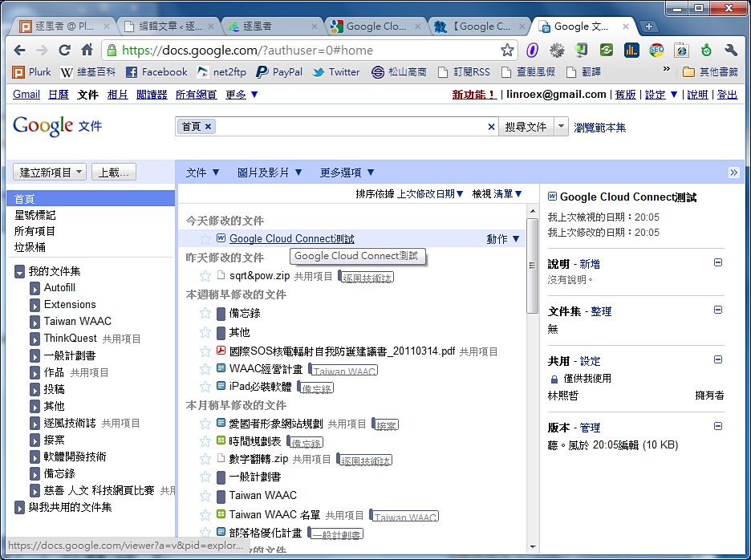Image resolution: width=751 pixels, height=560 pixels.
Task: Go to browser home page icon
Action: (x=87, y=50)
